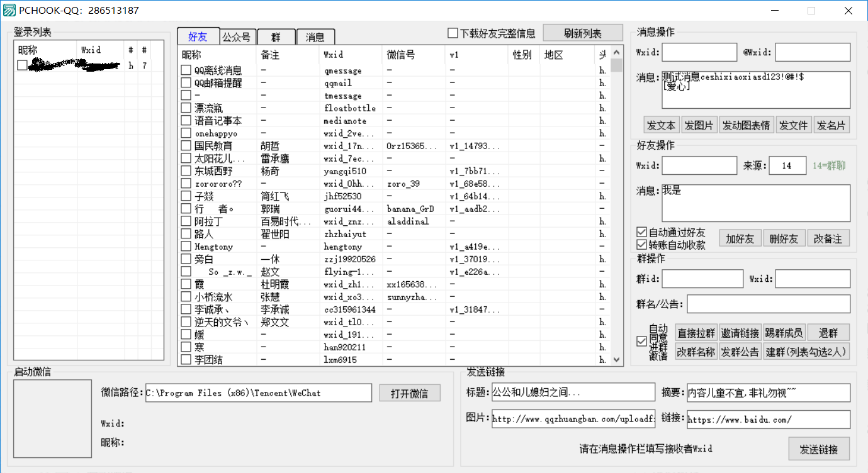This screenshot has height=473, width=868.
Task: Tick the checkbox for 漂流瓶
Action: 186,108
